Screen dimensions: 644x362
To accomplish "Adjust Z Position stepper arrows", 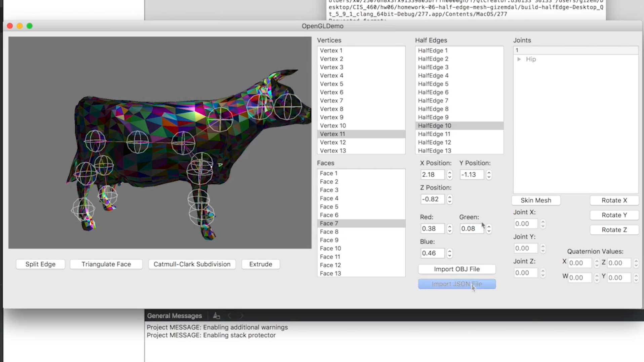I will pyautogui.click(x=449, y=199).
